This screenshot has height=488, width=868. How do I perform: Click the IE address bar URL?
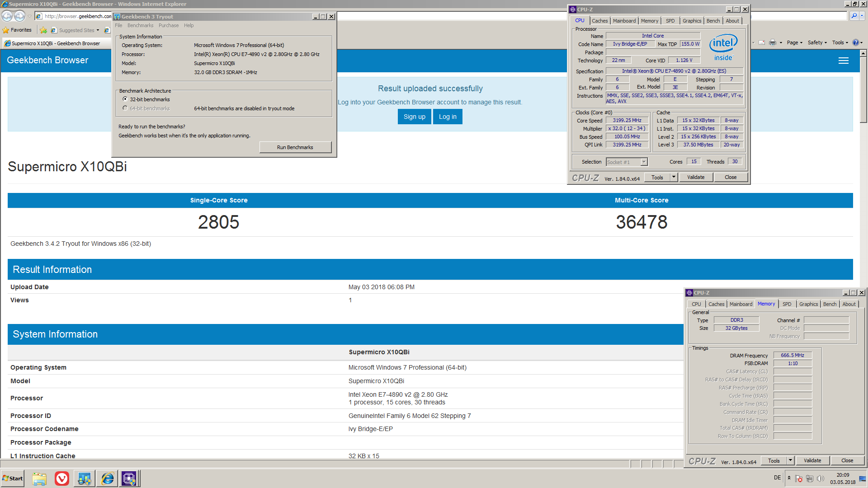(x=78, y=16)
